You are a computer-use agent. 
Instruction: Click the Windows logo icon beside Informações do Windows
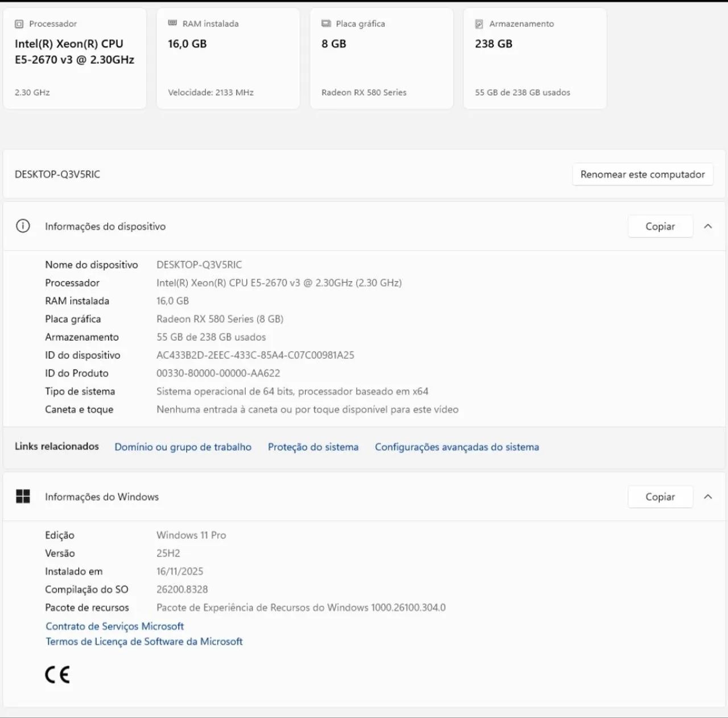23,497
